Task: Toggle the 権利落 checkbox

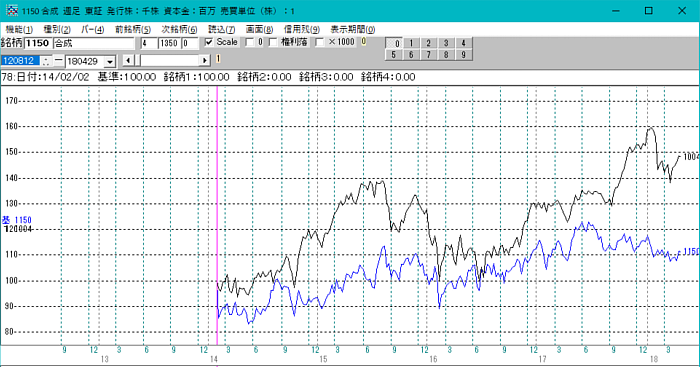Action: point(273,42)
